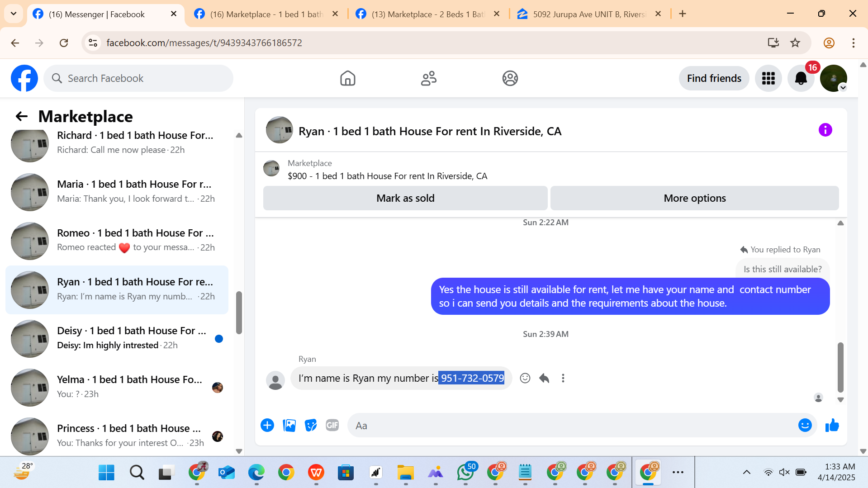Open taskbar overflow three dots
The width and height of the screenshot is (868, 488).
pos(678,473)
